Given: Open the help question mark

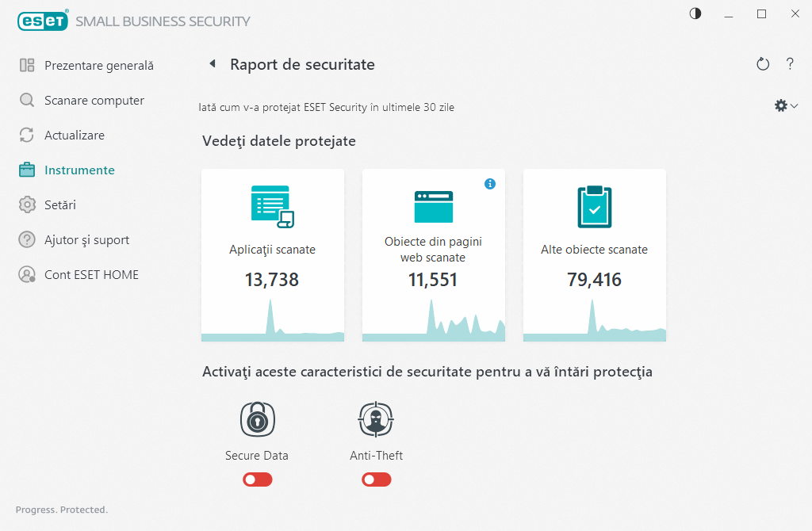Looking at the screenshot, I should [x=790, y=64].
